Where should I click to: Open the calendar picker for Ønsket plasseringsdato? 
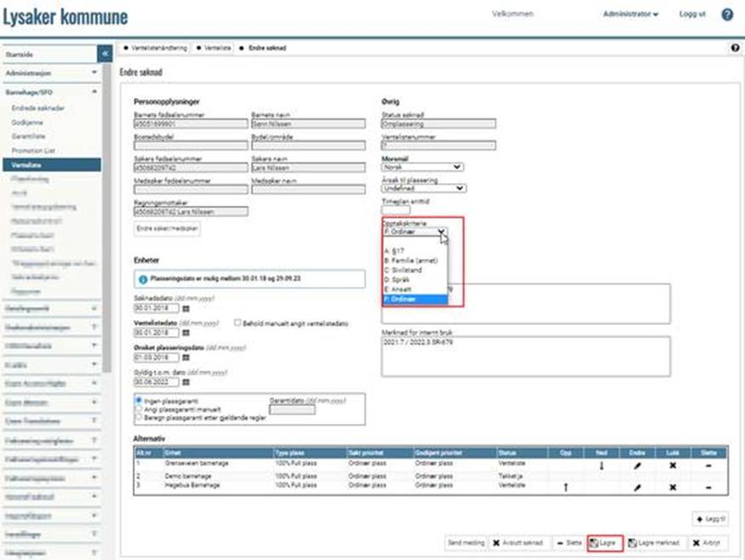click(186, 357)
